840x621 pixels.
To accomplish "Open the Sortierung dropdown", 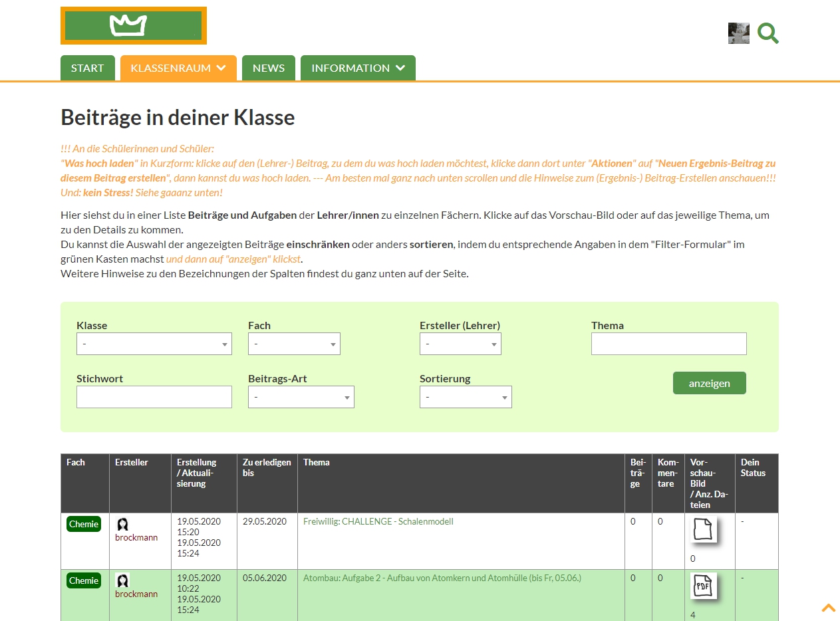I will click(466, 397).
